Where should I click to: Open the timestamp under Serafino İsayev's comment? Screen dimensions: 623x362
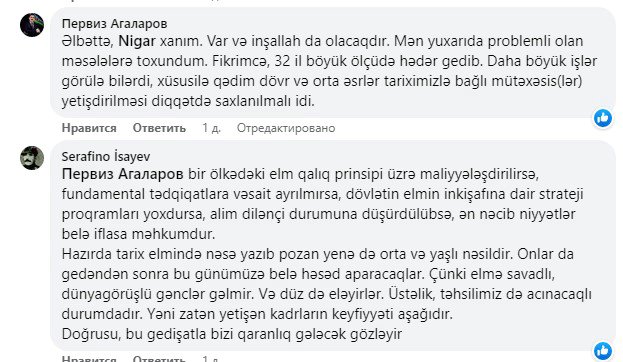[x=211, y=358]
